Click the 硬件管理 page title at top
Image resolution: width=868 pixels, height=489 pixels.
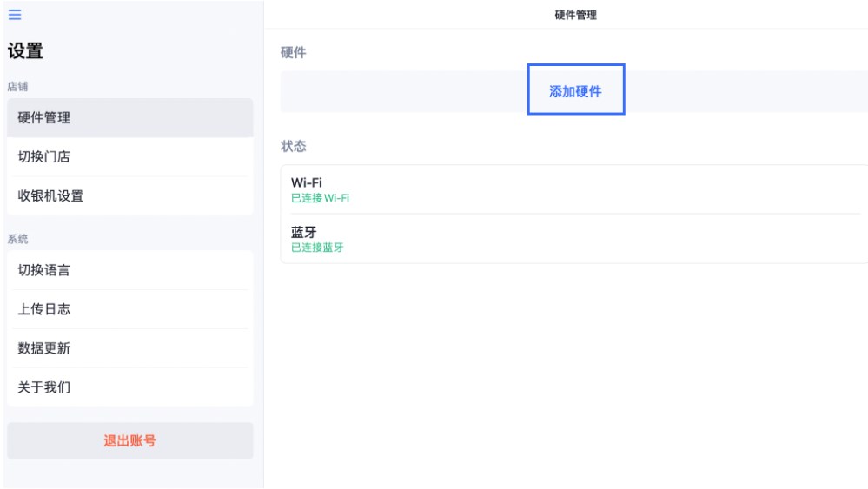[575, 15]
